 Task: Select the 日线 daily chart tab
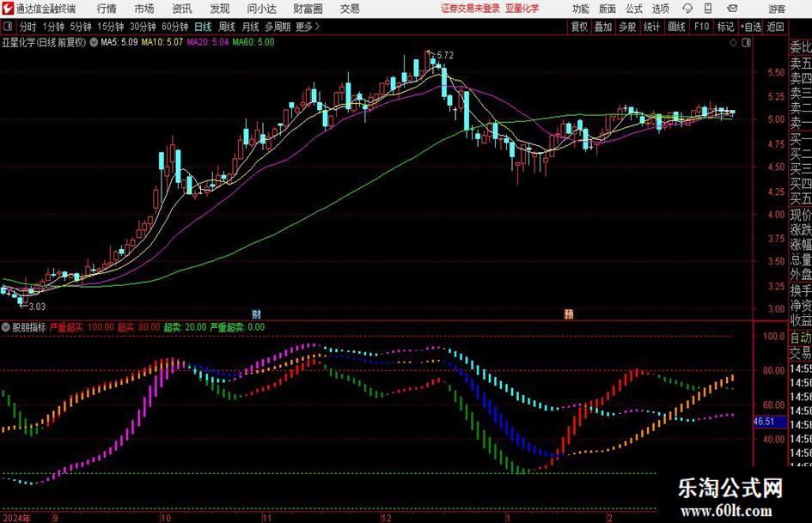(203, 27)
